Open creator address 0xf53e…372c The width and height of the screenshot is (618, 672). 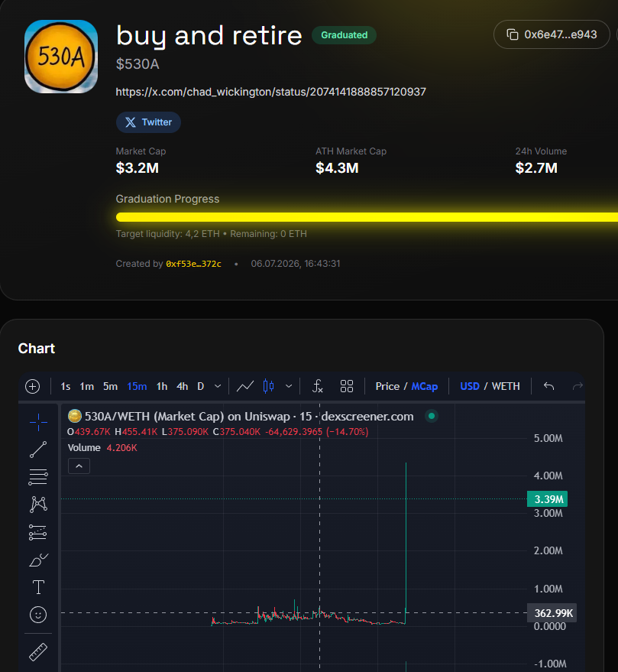click(193, 264)
